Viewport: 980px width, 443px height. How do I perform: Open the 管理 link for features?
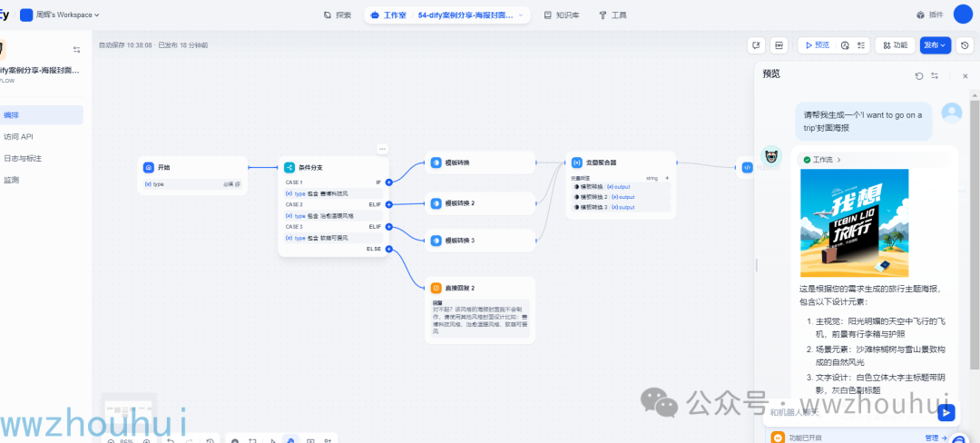936,438
